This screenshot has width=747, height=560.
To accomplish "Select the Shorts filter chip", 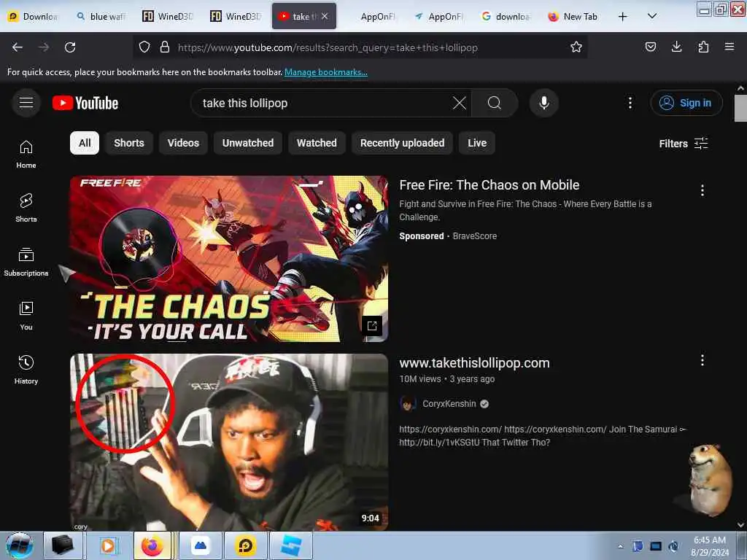I will (x=129, y=143).
